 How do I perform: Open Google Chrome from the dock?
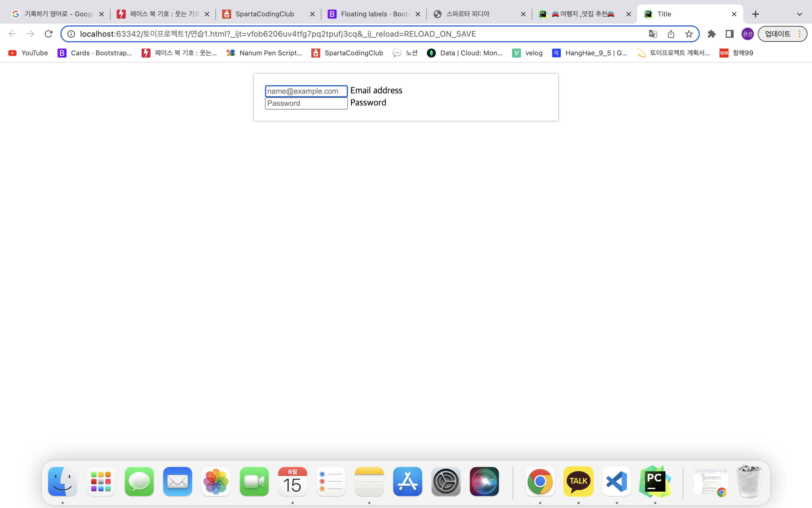(540, 481)
